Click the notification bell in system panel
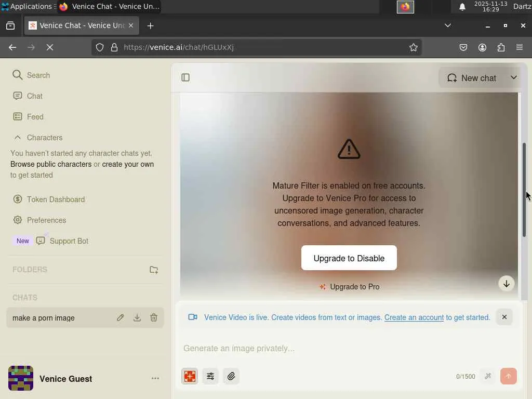The image size is (532, 399). pyautogui.click(x=462, y=7)
